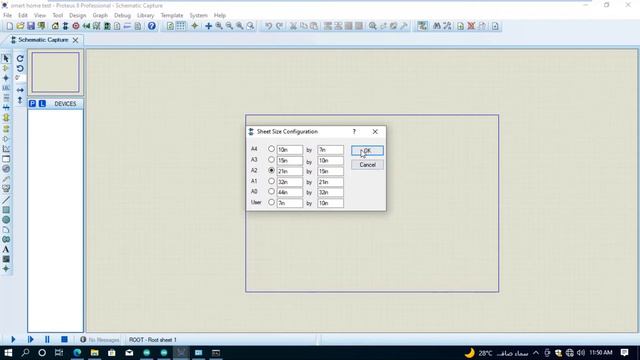The width and height of the screenshot is (640, 360).
Task: Click the L library manager button
Action: pyautogui.click(x=42, y=104)
